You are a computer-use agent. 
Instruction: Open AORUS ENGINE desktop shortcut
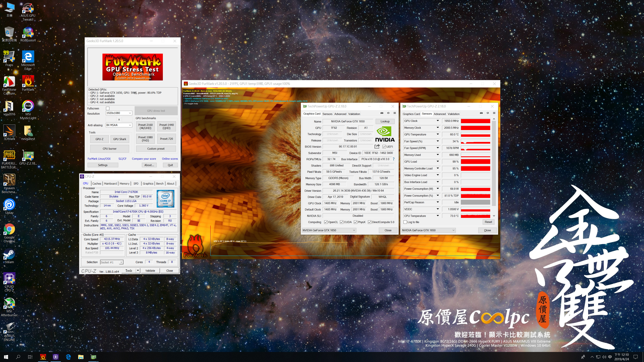click(9, 331)
